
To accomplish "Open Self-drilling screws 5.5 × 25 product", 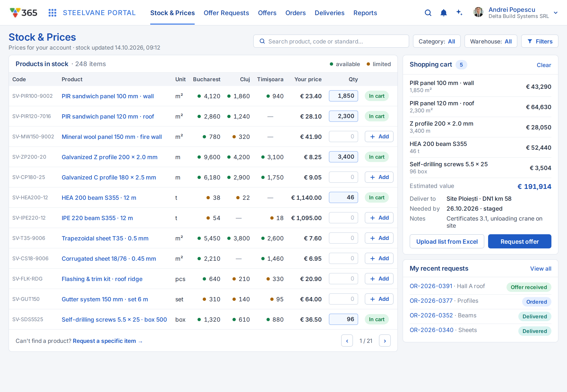I will tap(114, 320).
